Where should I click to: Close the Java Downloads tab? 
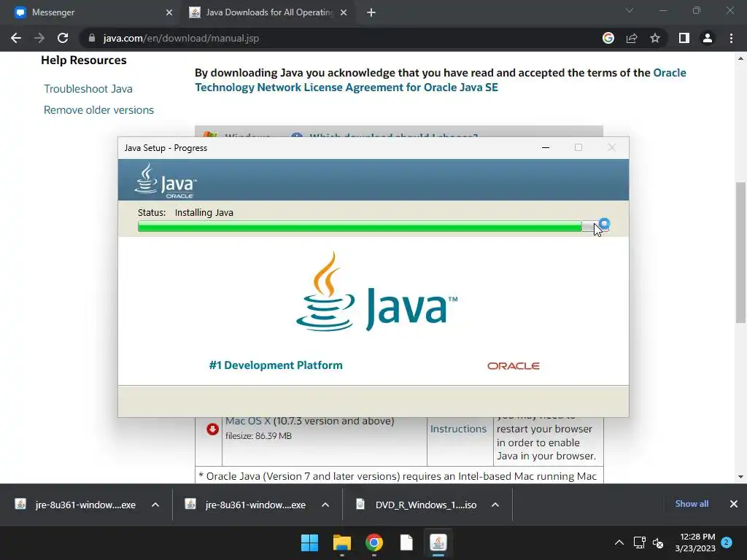pos(344,13)
